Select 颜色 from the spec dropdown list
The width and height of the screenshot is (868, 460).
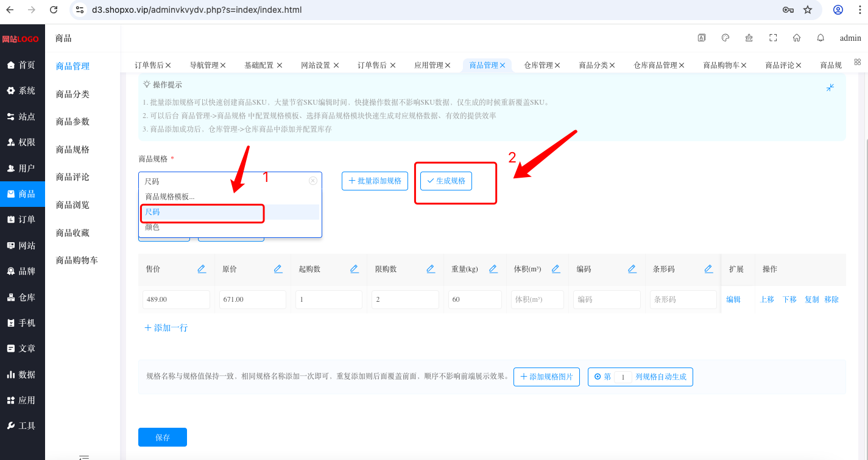point(230,227)
